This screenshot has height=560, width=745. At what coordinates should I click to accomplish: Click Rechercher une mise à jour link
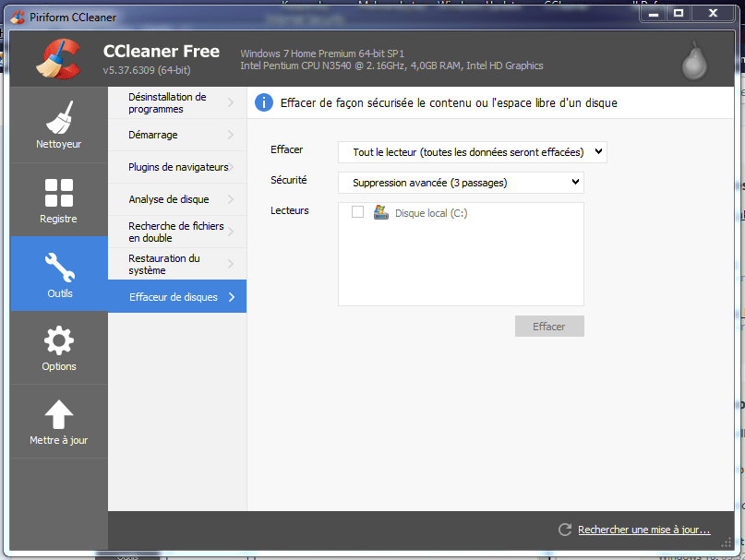click(644, 530)
